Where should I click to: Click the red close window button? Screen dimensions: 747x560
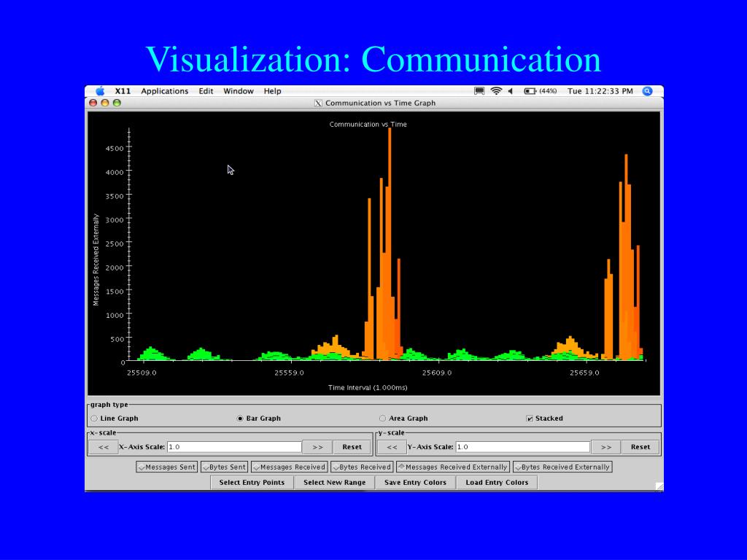pyautogui.click(x=93, y=103)
